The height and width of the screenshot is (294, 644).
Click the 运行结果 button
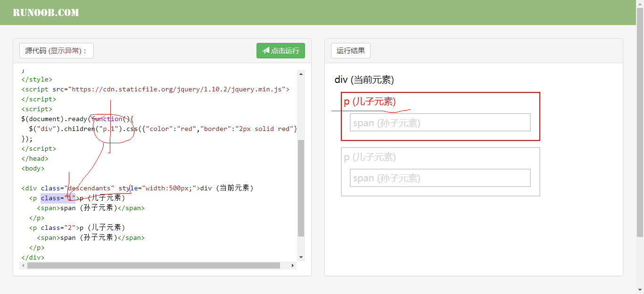351,51
